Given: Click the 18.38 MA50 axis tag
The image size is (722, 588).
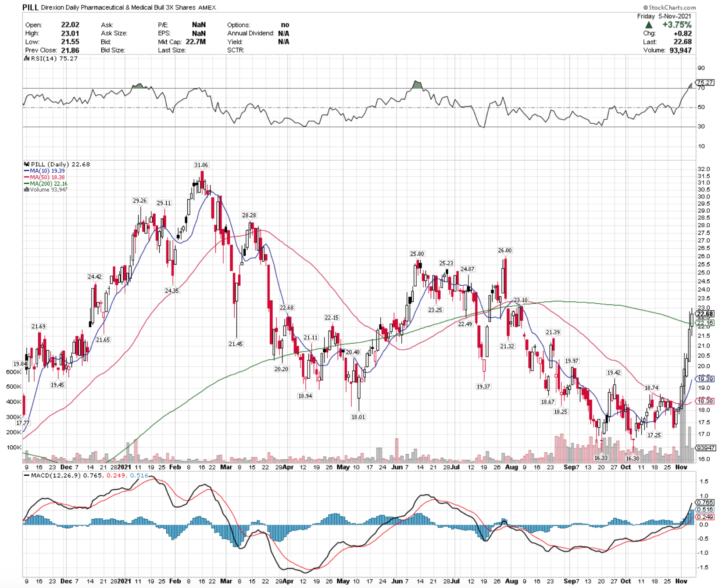Looking at the screenshot, I should coord(705,401).
